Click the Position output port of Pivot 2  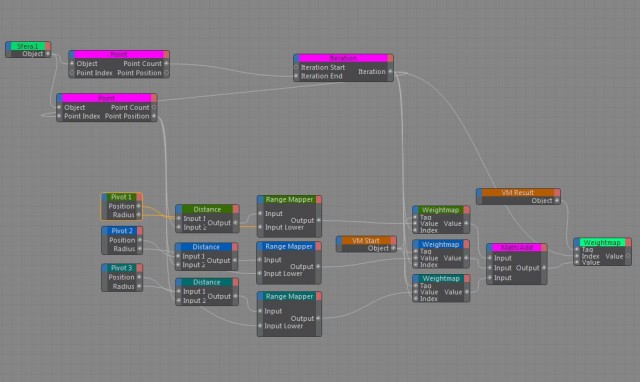point(140,240)
